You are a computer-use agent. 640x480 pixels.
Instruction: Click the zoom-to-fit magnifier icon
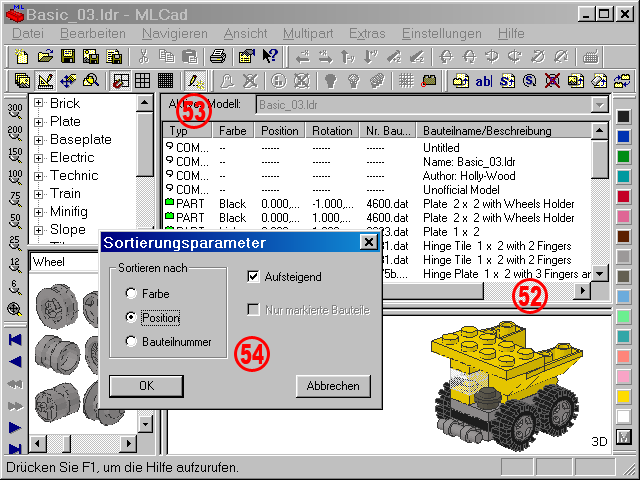tap(15, 309)
